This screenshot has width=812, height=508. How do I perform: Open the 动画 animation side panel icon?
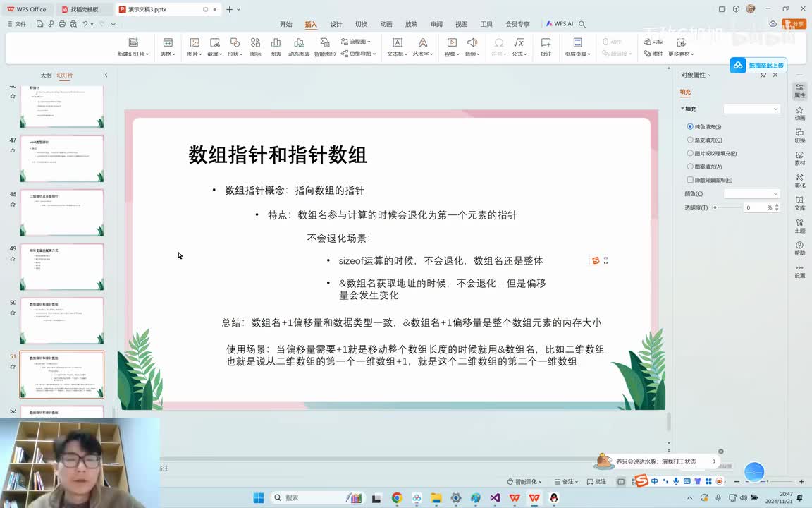[x=799, y=113]
